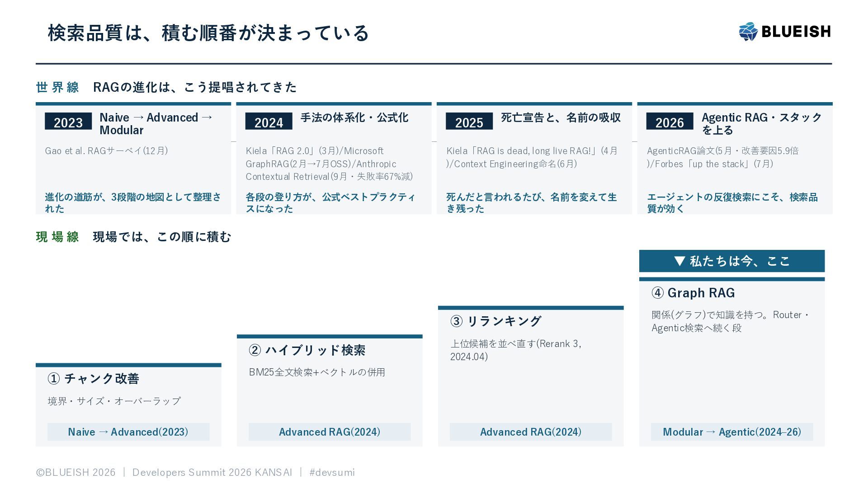Viewport: 868px width, 488px height.
Task: Click the 死亡宣告と、名前の吸収 heading
Action: pos(561,117)
